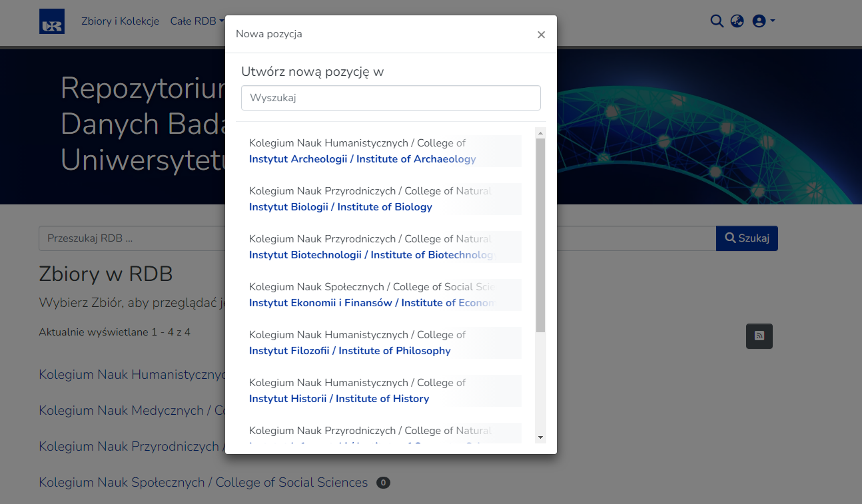Choose Instytut Historii collection

coord(339,399)
